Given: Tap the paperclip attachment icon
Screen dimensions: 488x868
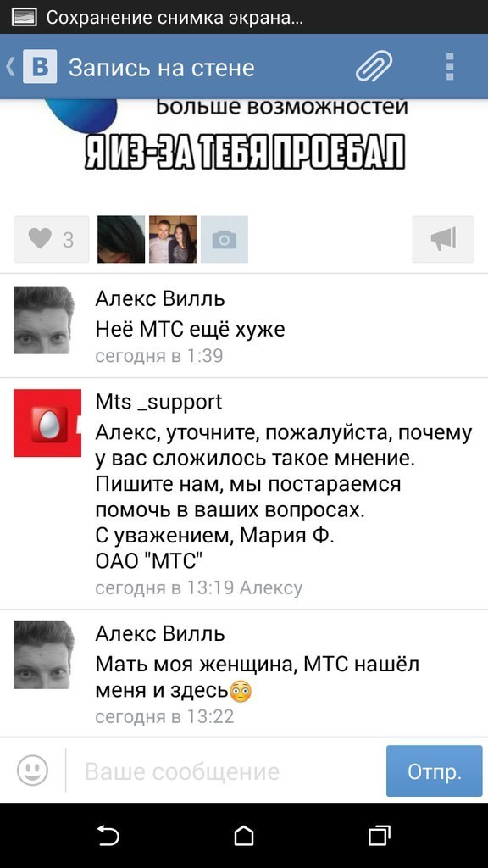Looking at the screenshot, I should coord(374,67).
